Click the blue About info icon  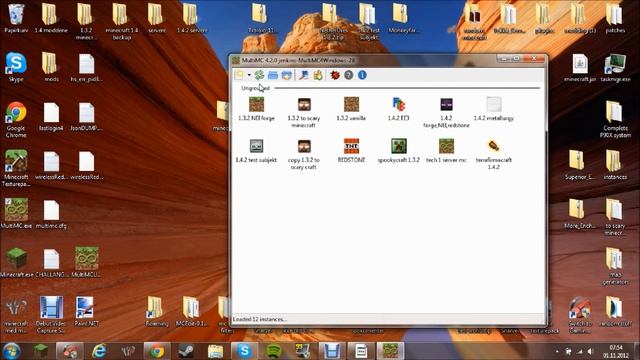point(362,75)
